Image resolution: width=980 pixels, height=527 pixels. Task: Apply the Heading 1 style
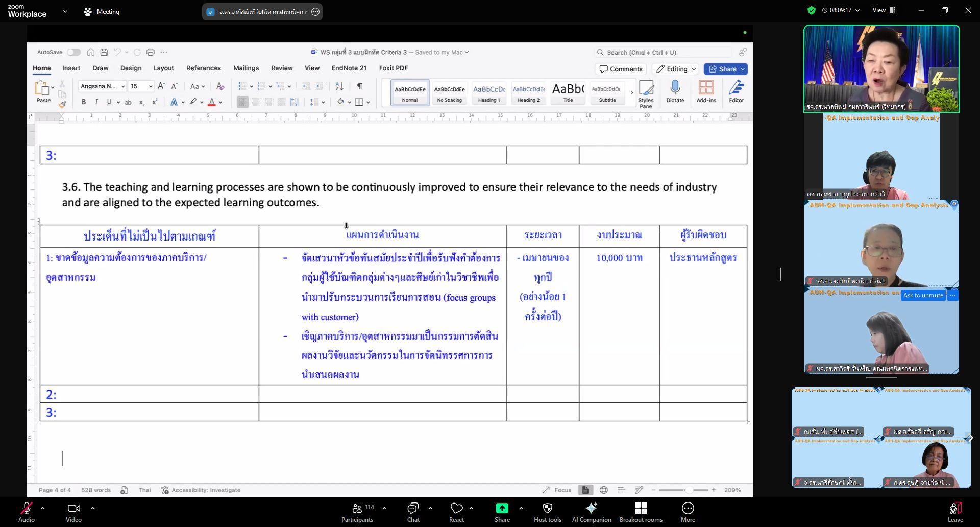tap(489, 93)
